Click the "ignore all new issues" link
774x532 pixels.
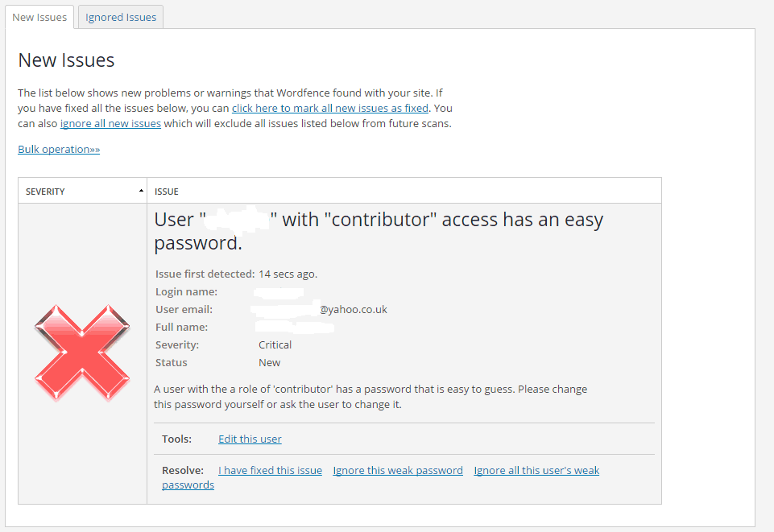tap(110, 123)
